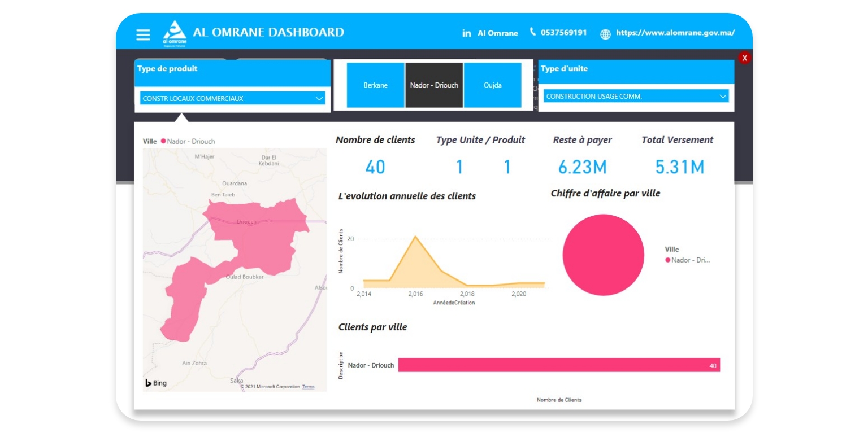Click the Nador - Driouch bar in chart
This screenshot has width=868, height=446.
coord(558,365)
